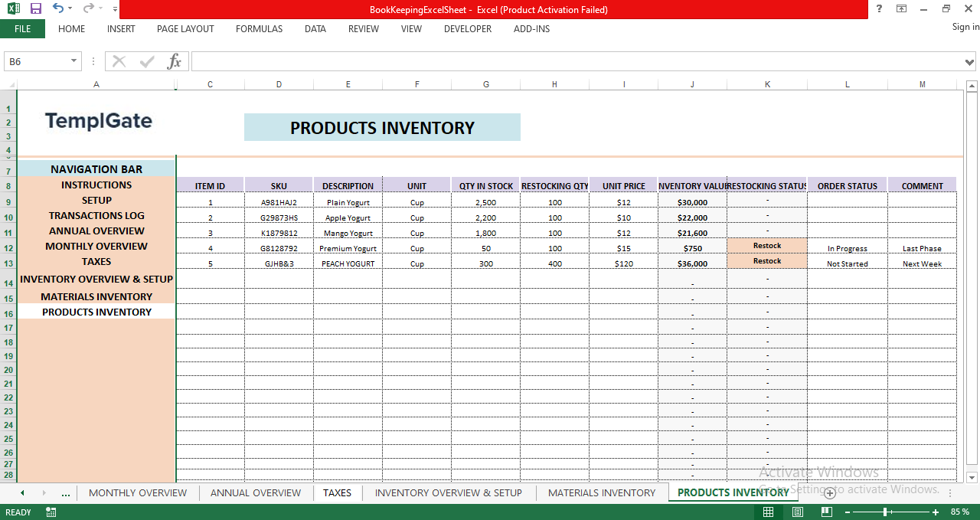
Task: Click into the formula bar input
Action: tap(577, 61)
